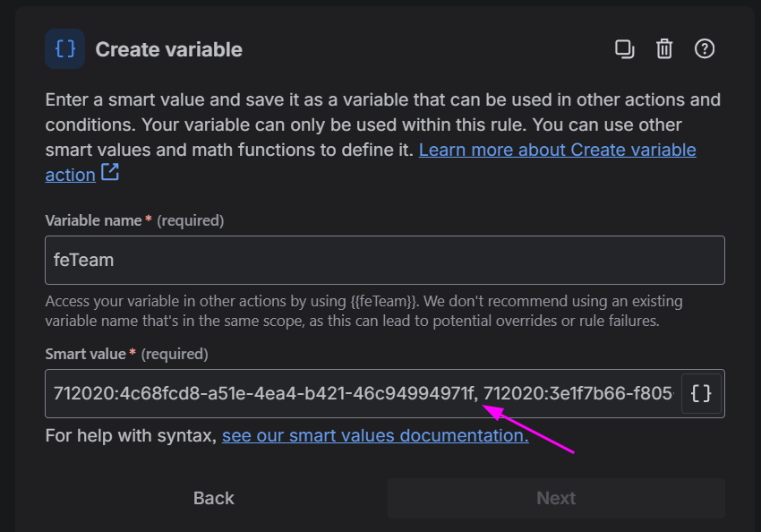Click the 'Smart value' field label

coord(85,354)
